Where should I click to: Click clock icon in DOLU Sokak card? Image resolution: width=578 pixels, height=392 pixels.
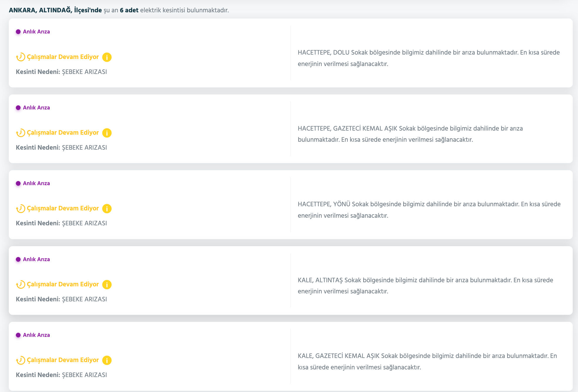[21, 57]
